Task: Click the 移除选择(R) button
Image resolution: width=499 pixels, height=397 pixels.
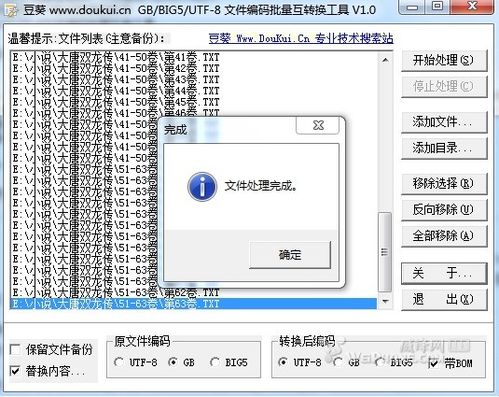Action: 444,183
